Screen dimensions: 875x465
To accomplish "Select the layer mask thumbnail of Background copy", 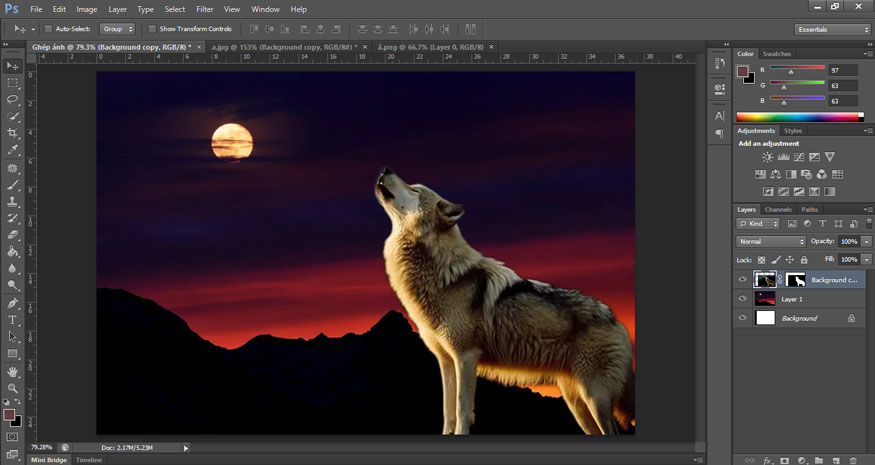I will pyautogui.click(x=796, y=280).
